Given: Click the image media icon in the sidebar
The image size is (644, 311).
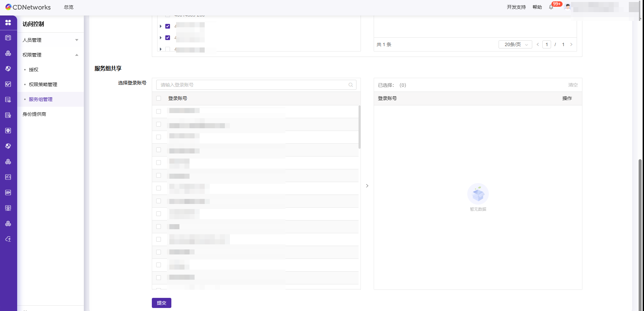Looking at the screenshot, I should [8, 192].
